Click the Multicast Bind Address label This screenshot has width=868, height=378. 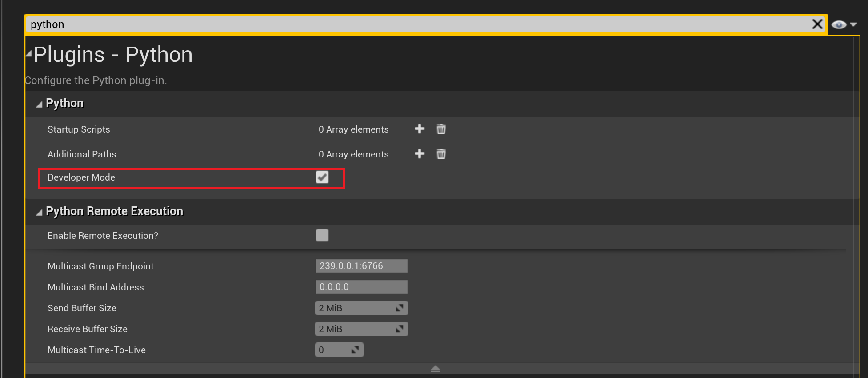click(96, 287)
